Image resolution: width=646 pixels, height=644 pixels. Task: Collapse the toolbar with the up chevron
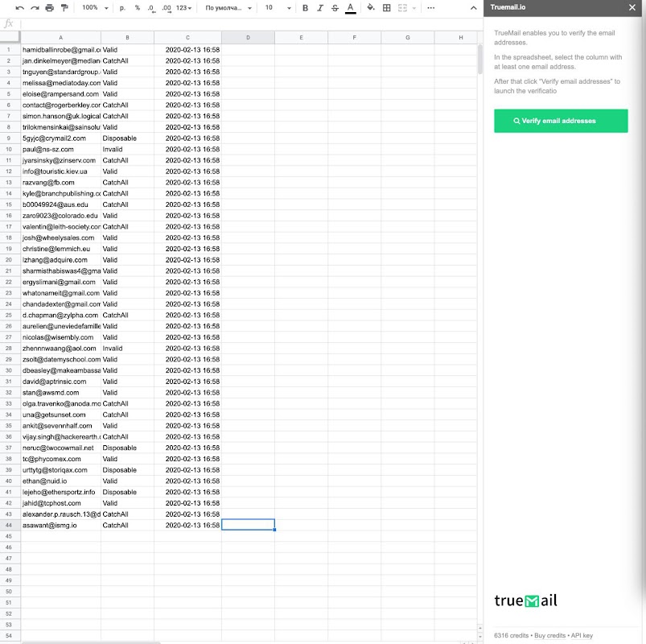473,8
